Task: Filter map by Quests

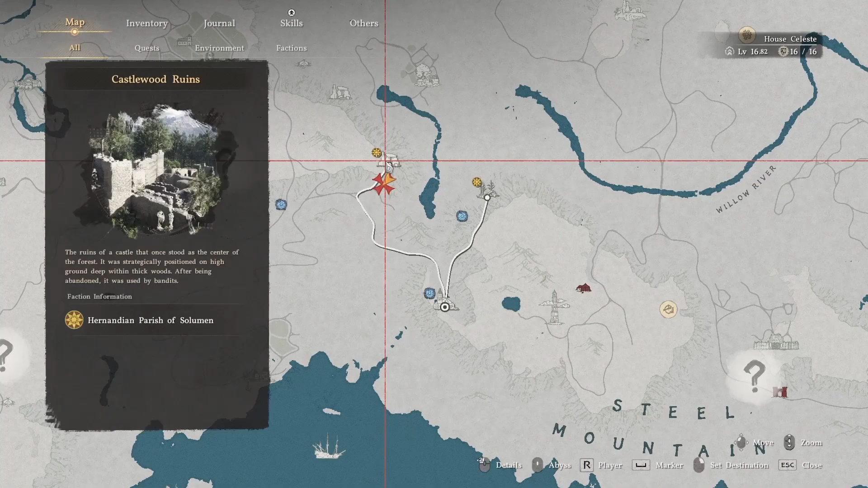Action: point(146,48)
